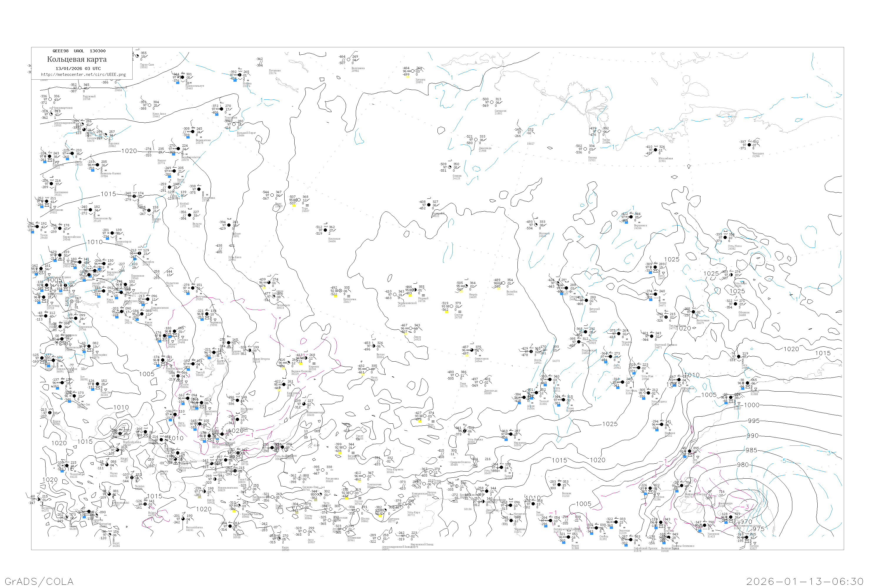Image resolution: width=882 pixels, height=588 pixels.
Task: Click the QEEE98 UAOL 130300 header code
Action: pos(79,51)
